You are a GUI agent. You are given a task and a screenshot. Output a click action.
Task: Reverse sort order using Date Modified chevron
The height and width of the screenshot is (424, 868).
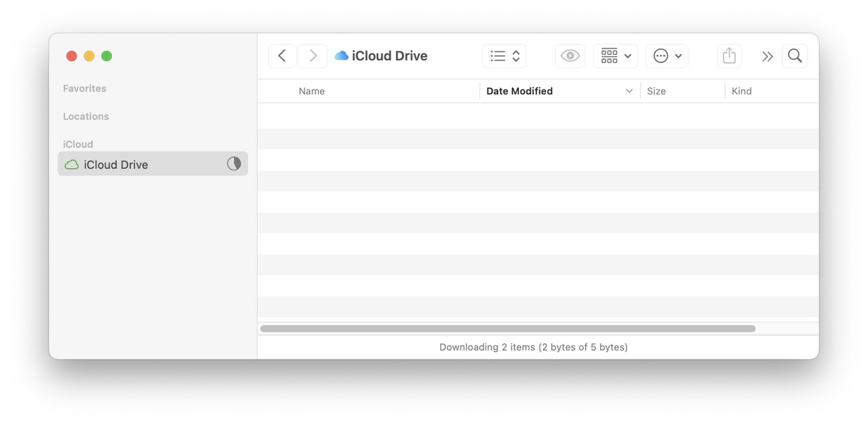[629, 91]
